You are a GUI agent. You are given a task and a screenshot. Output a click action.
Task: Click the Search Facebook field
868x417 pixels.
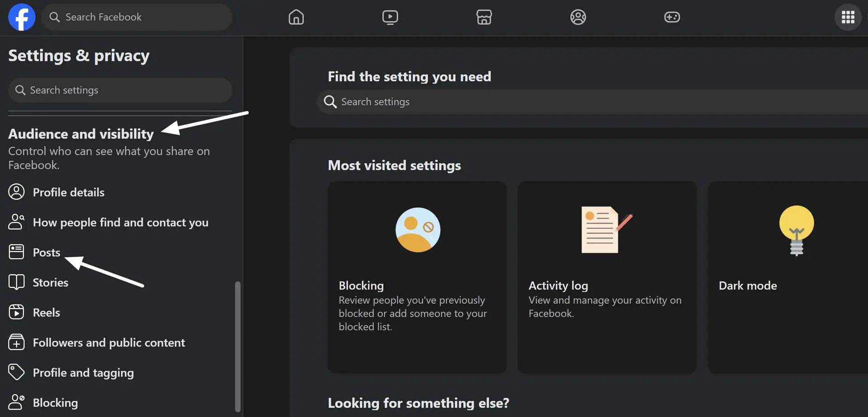click(137, 17)
